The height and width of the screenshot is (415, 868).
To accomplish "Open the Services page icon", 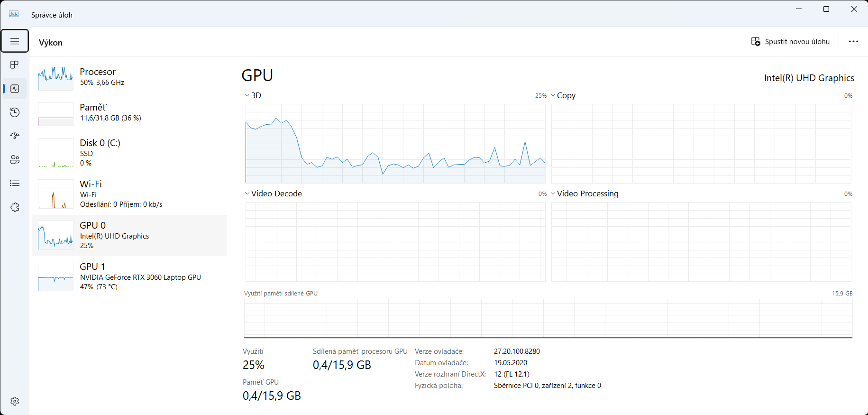I will (x=15, y=207).
